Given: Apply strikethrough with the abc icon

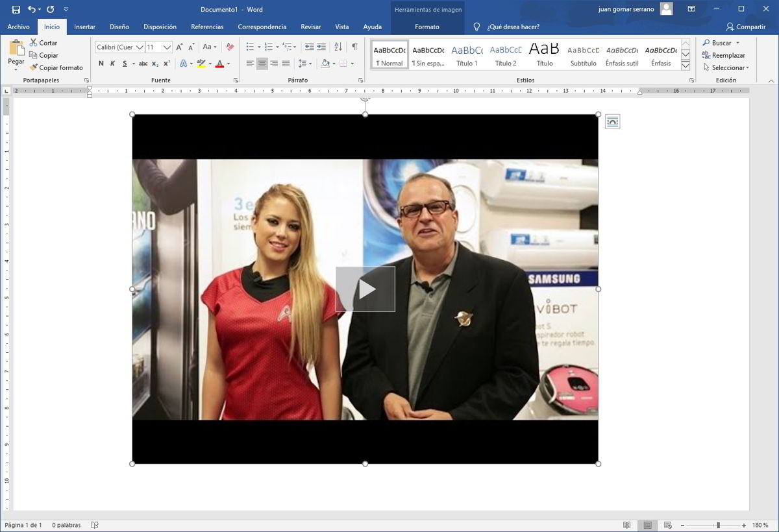Looking at the screenshot, I should pyautogui.click(x=143, y=64).
